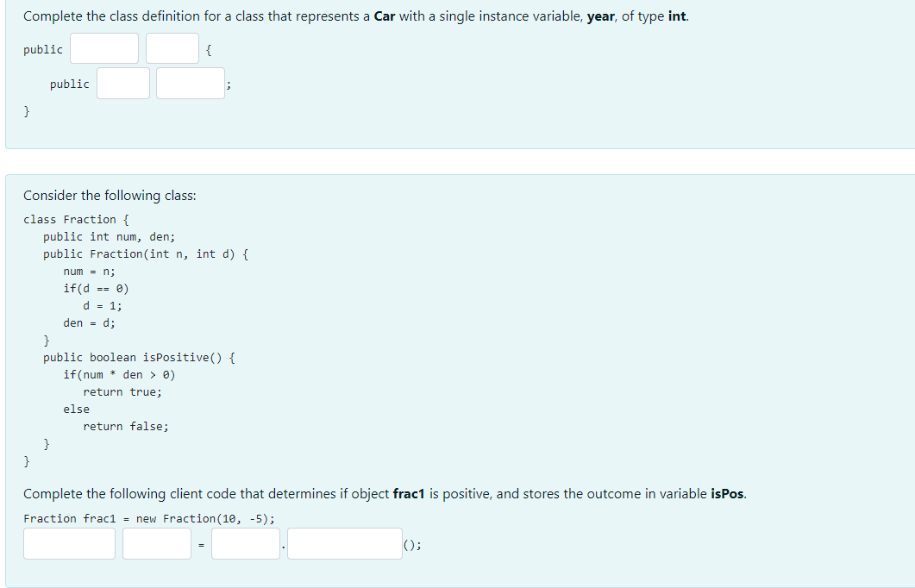Click the variable name blank before the semicolon
The width and height of the screenshot is (915, 588).
[x=190, y=83]
